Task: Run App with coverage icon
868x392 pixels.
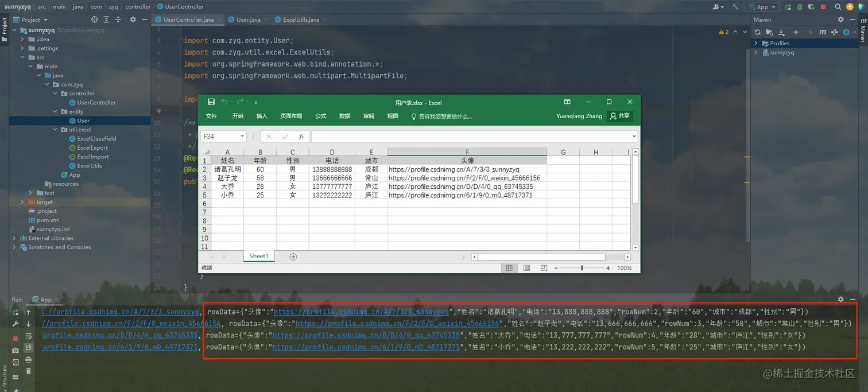Action: click(x=811, y=7)
